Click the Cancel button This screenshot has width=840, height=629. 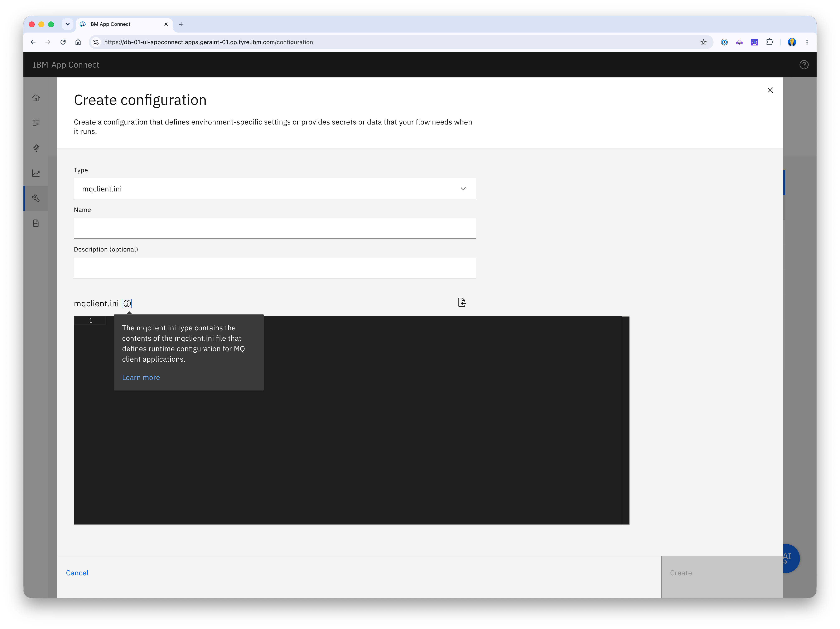coord(77,573)
